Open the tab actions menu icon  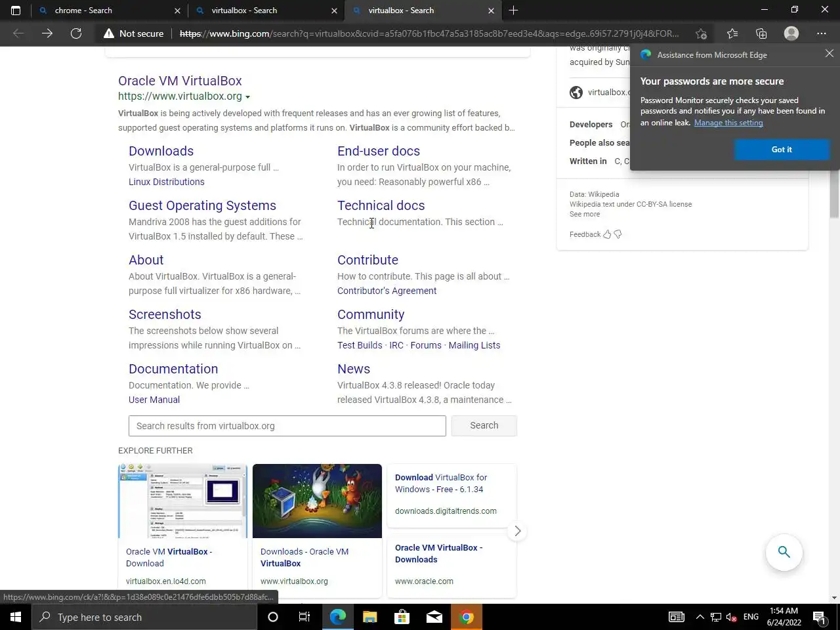coord(16,10)
